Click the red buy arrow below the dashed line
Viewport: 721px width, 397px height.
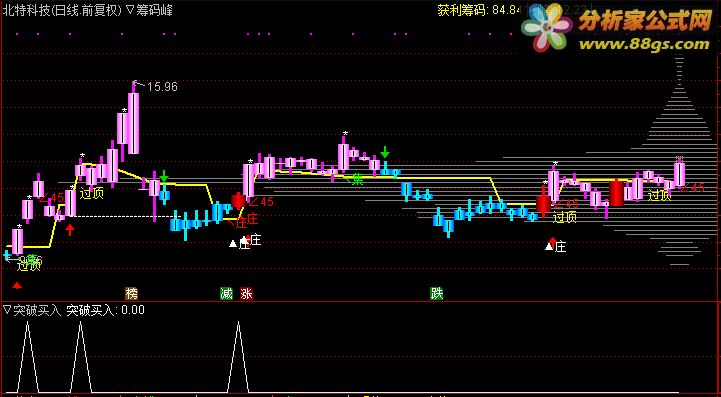[70, 229]
